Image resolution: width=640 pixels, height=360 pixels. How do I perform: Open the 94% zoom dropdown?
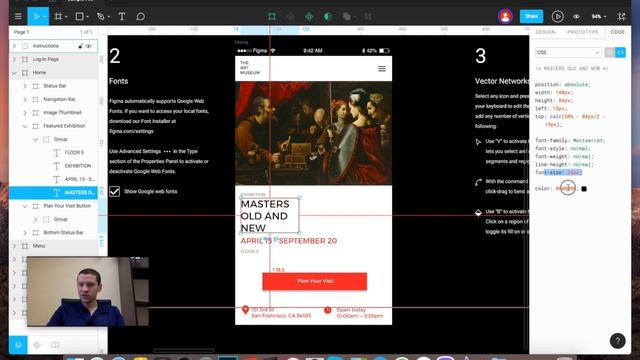coord(599,16)
